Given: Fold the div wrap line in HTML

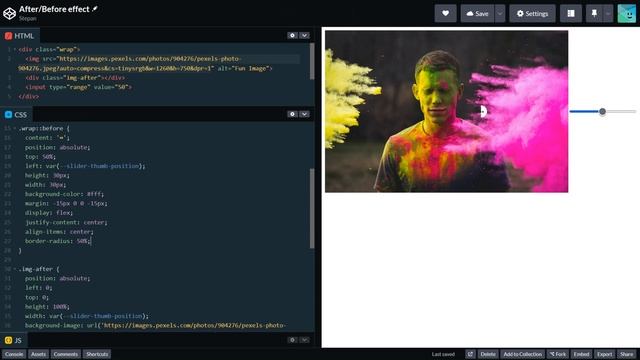Looking at the screenshot, I should point(15,49).
